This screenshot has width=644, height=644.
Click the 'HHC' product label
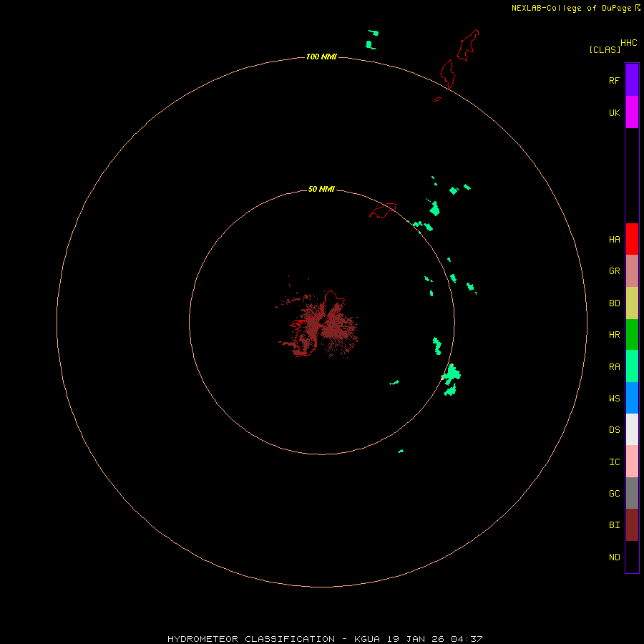pos(628,43)
